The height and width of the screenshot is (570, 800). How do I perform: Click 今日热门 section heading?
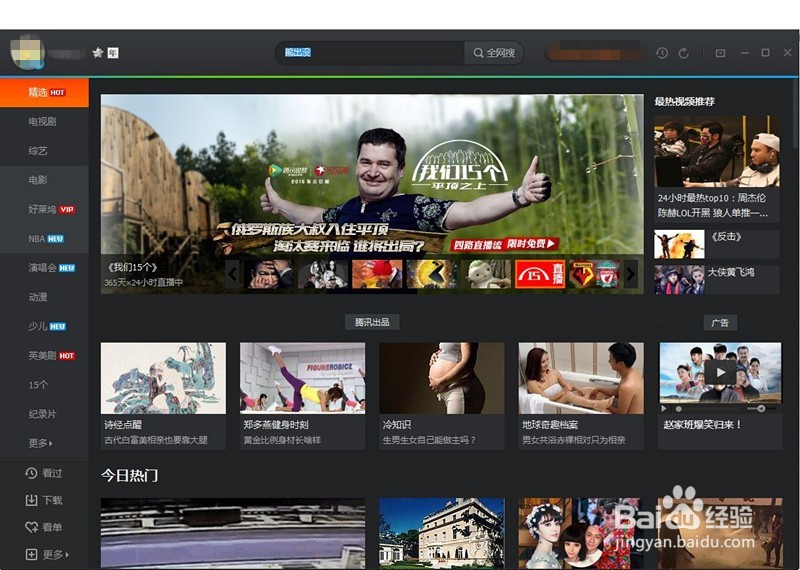(130, 476)
